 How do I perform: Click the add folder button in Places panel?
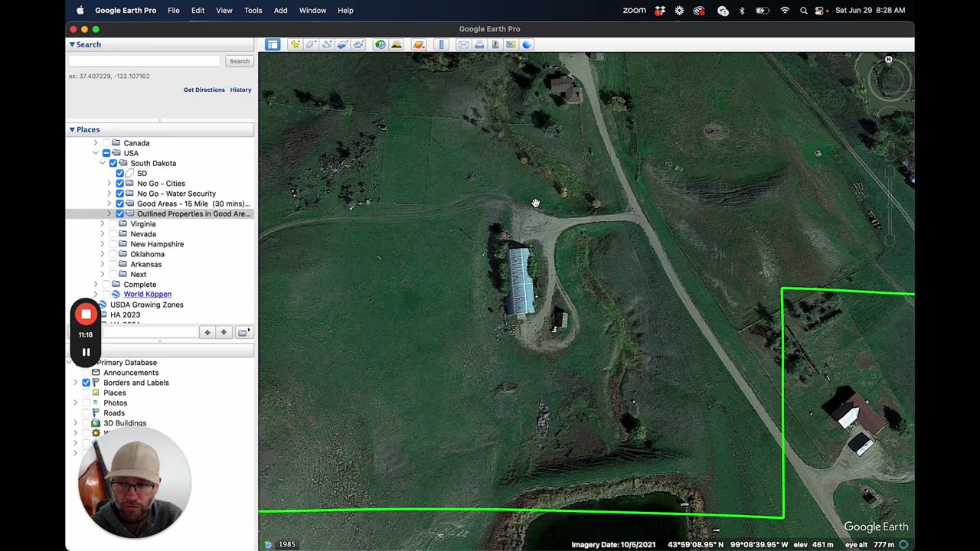(243, 332)
